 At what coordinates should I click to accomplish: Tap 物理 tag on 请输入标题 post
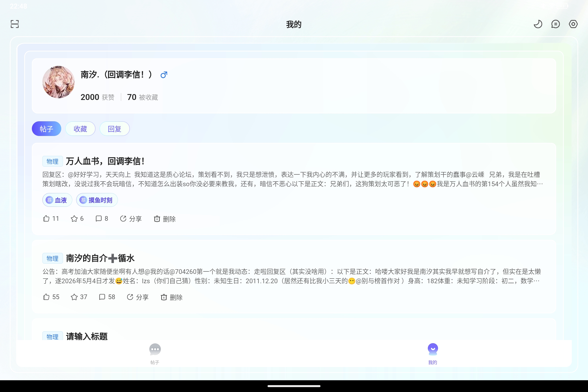(x=52, y=336)
